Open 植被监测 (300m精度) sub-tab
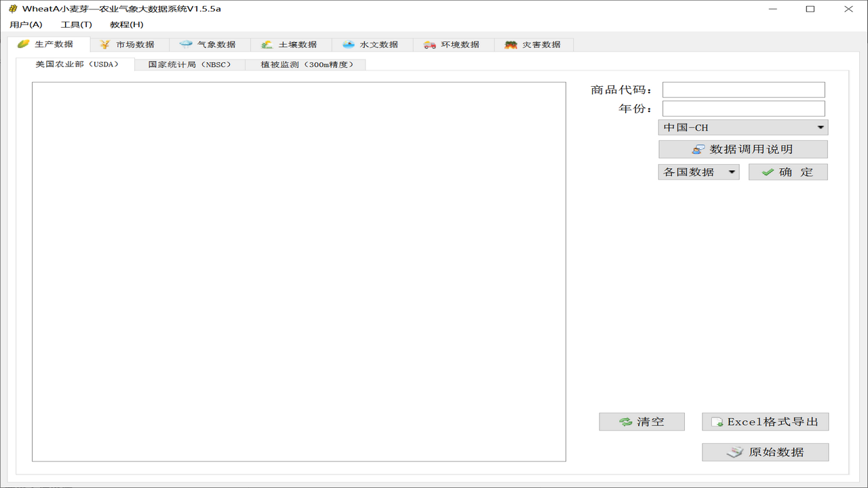This screenshot has height=488, width=868. coord(306,64)
